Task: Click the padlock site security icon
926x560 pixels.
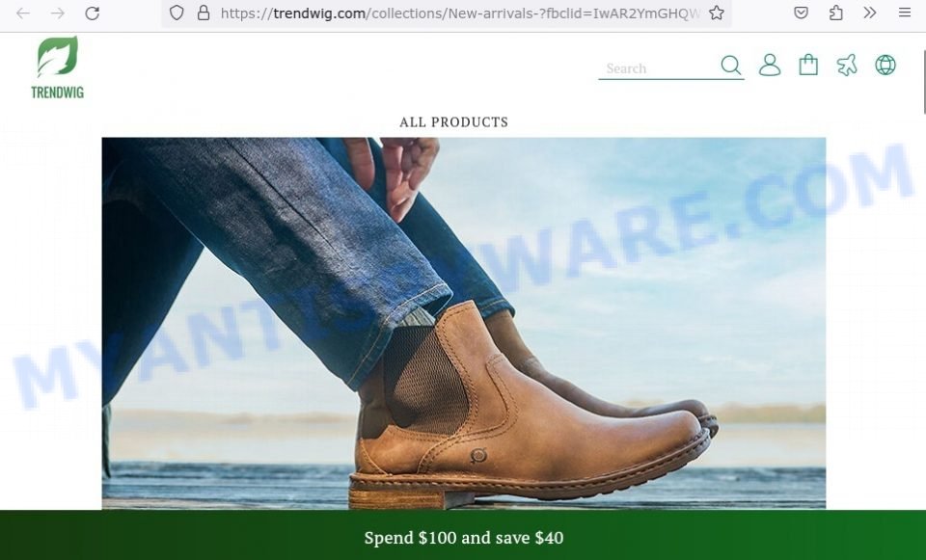Action: (x=204, y=13)
